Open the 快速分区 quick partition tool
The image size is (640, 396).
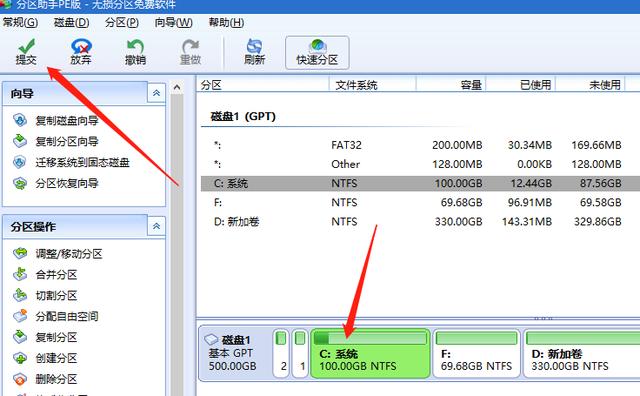(x=317, y=53)
